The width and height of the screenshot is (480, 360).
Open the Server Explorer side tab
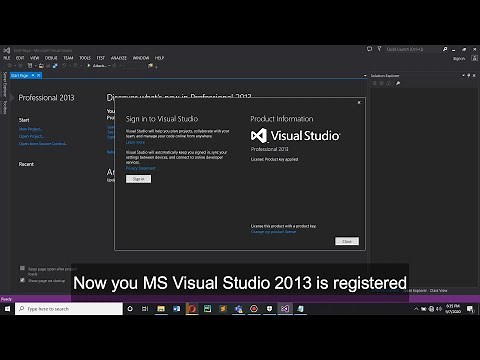(5, 85)
